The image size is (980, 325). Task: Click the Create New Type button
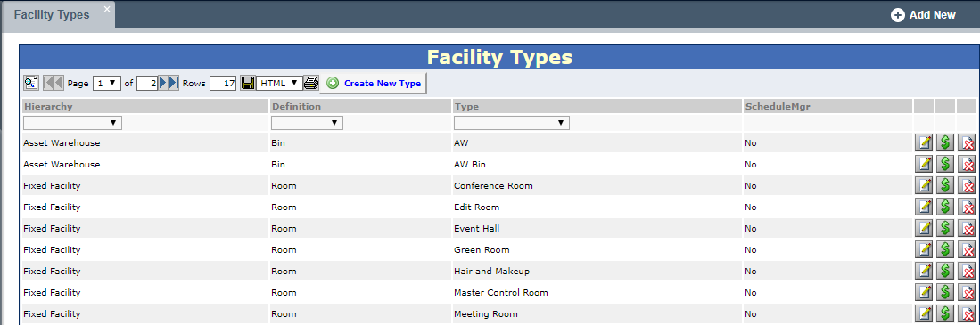374,83
